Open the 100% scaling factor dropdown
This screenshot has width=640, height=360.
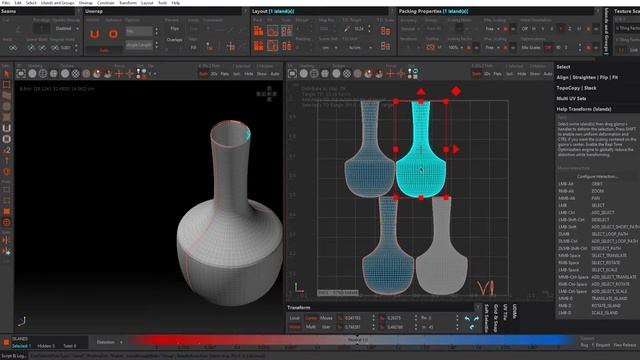click(455, 48)
